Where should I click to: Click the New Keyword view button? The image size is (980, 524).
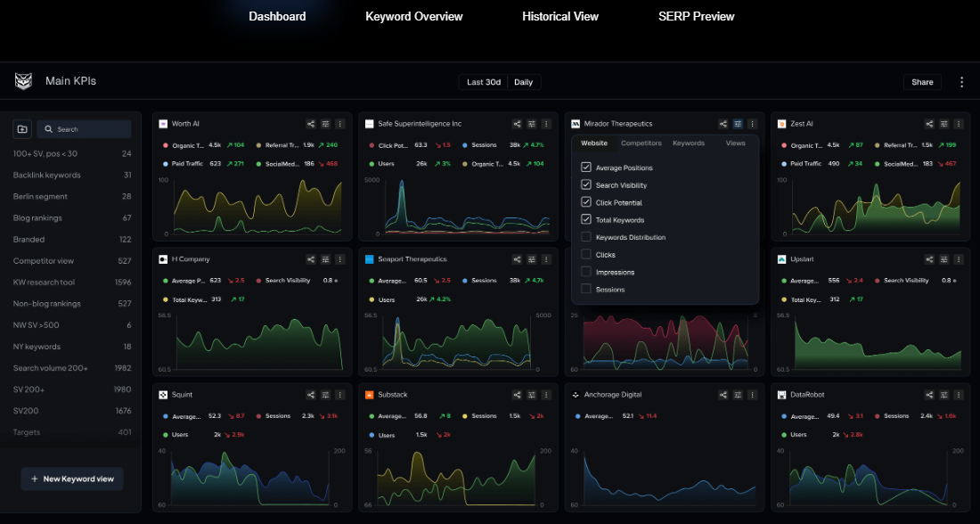coord(72,479)
